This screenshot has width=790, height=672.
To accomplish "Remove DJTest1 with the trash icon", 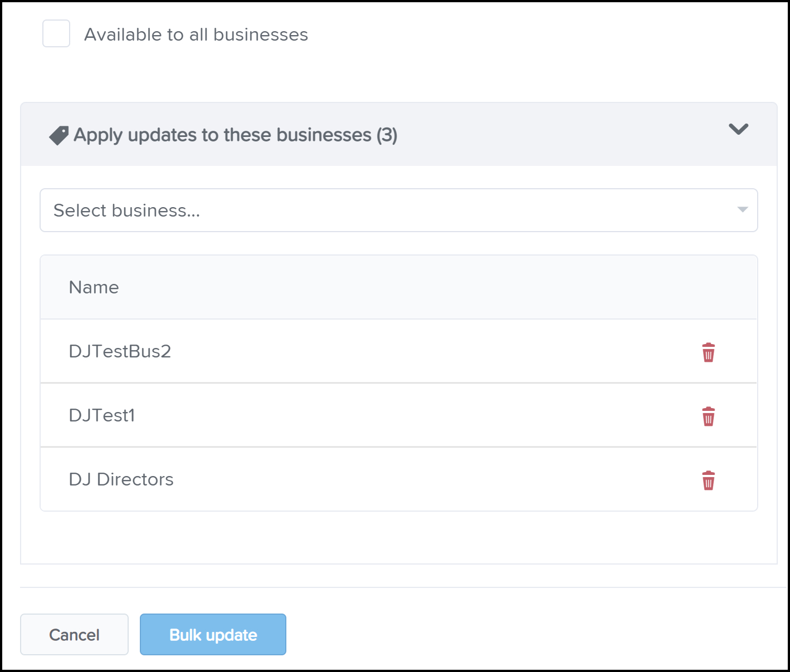I will click(708, 416).
